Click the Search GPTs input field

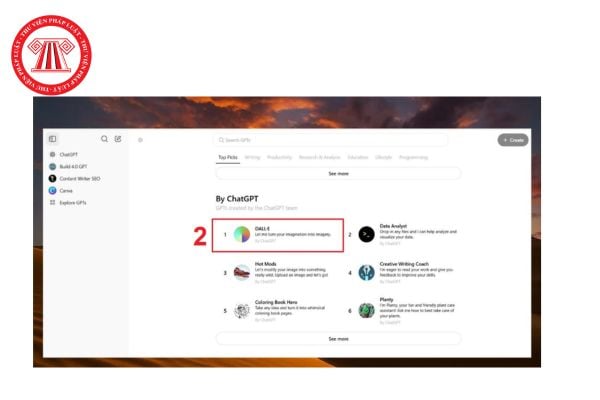331,140
